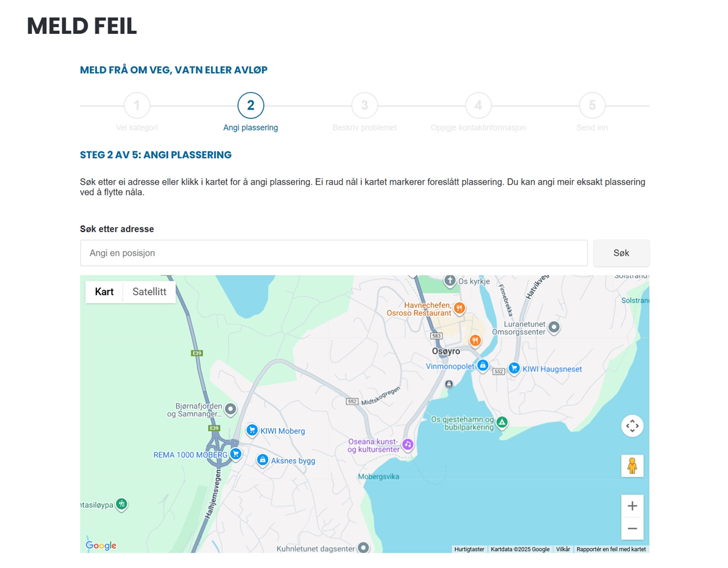Click the Pegman Street View icon
This screenshot has width=728, height=568.
632,466
